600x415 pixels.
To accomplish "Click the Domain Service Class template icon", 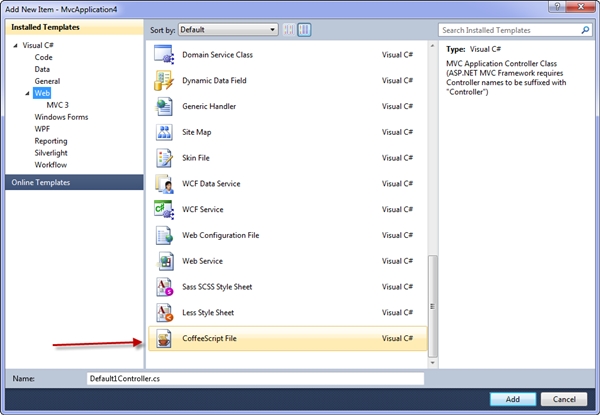I will (x=164, y=55).
